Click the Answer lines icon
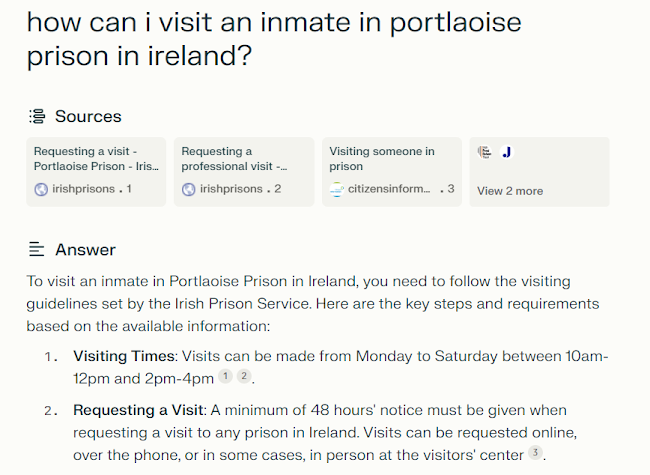650x475 pixels. coord(37,249)
